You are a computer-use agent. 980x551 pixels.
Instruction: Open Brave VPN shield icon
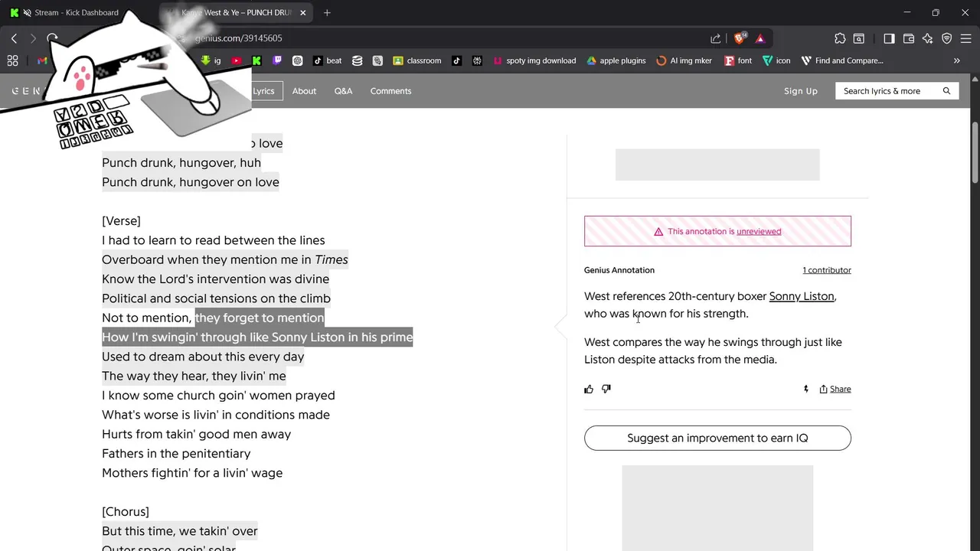click(947, 38)
